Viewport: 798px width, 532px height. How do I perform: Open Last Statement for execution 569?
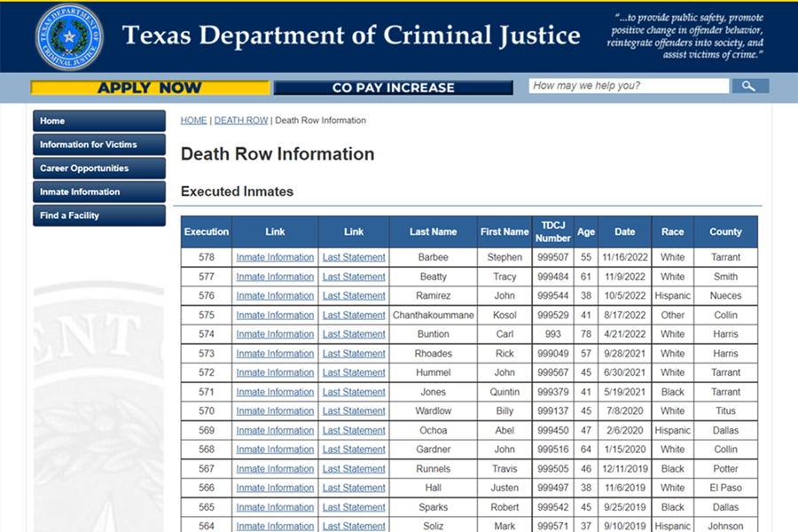(354, 431)
